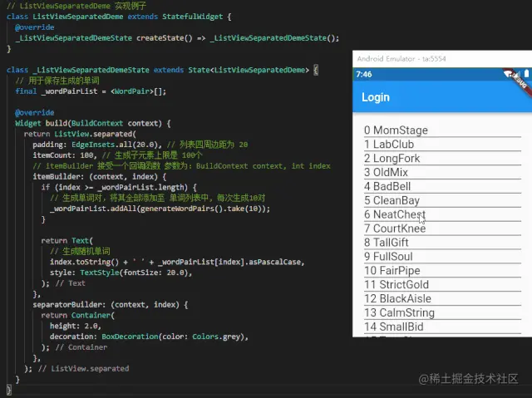Click the line with '_wordPairList[index].asPascalCase,'
532x398 pixels.
pyautogui.click(x=177, y=262)
